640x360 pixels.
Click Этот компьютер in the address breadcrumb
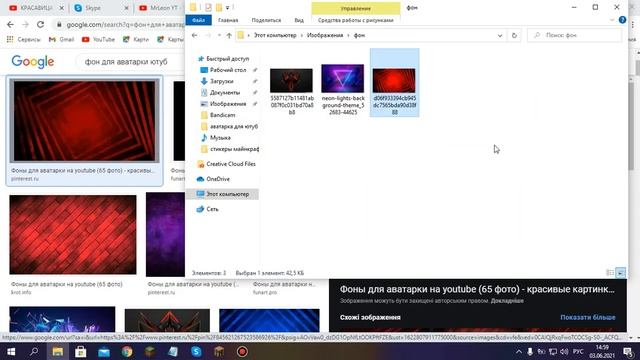click(x=275, y=36)
